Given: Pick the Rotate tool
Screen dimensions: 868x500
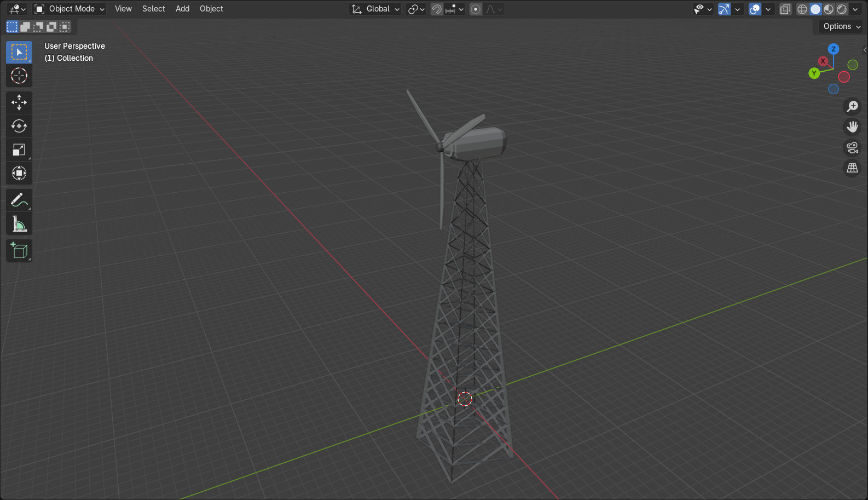Looking at the screenshot, I should coord(19,126).
